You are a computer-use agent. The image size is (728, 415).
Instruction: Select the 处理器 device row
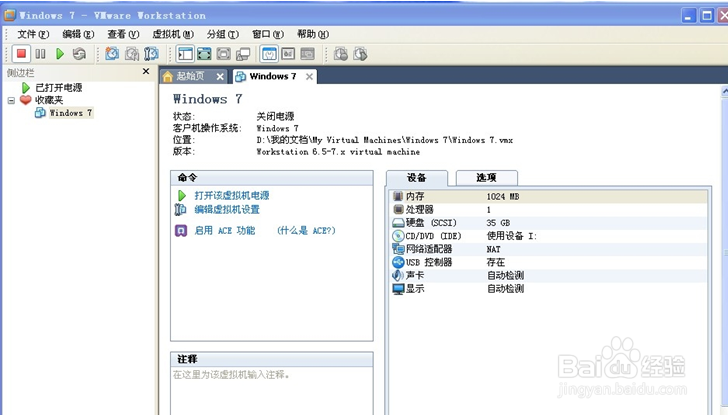548,210
